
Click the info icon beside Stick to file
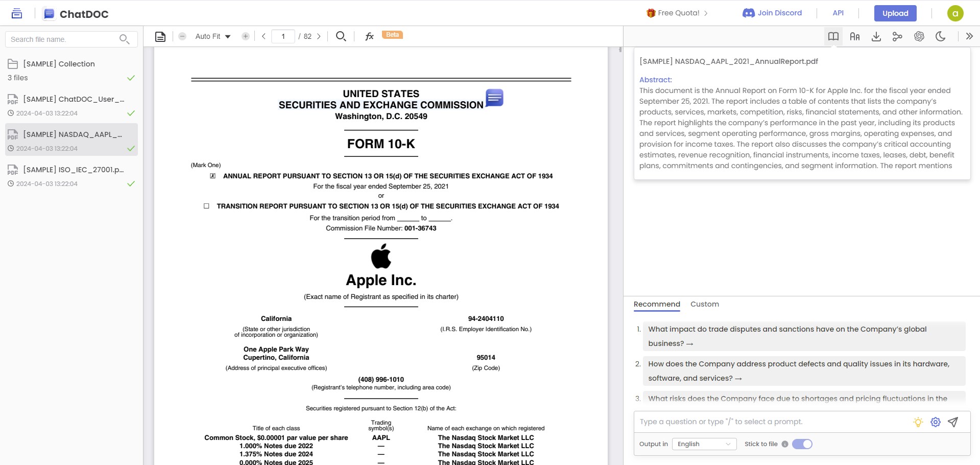coord(785,444)
